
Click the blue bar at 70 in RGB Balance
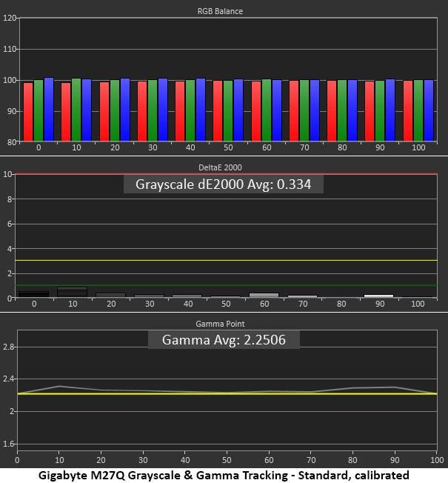pyautogui.click(x=315, y=110)
